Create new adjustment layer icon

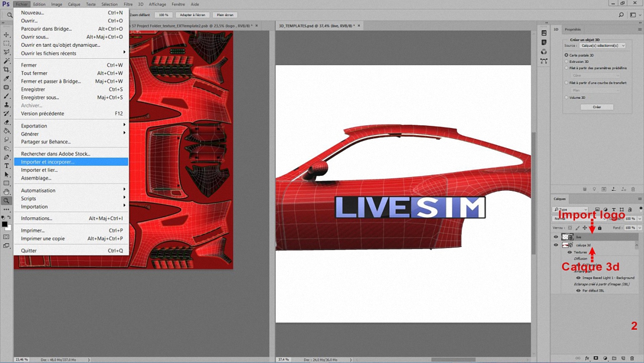tap(605, 358)
